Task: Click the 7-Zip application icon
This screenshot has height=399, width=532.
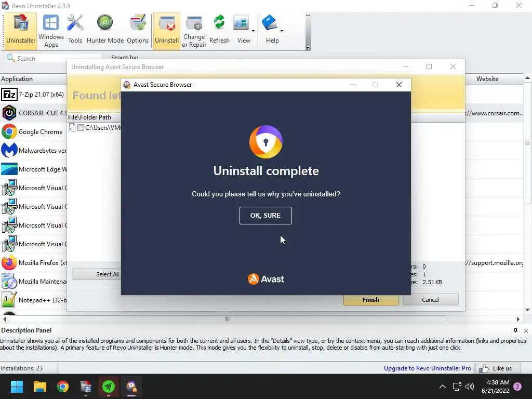Action: (9, 95)
